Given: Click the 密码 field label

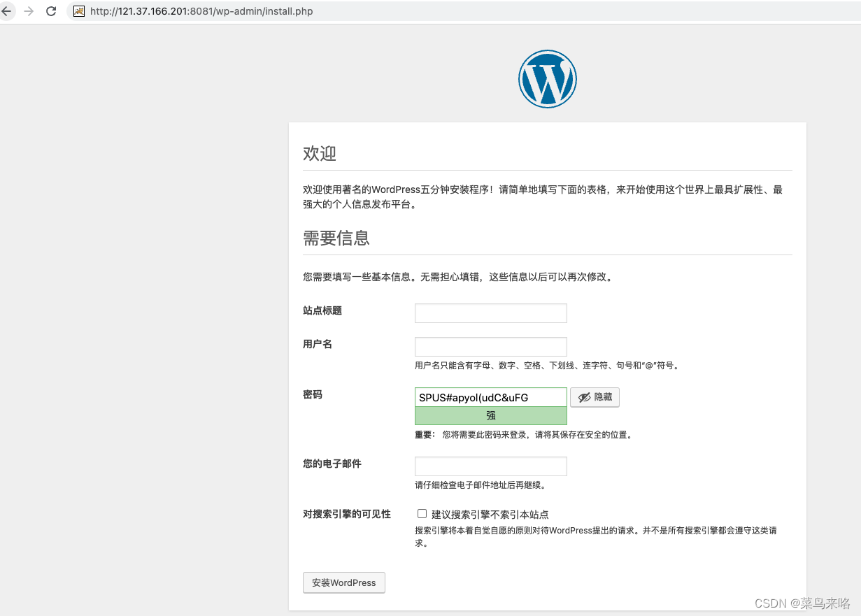Looking at the screenshot, I should [x=313, y=395].
